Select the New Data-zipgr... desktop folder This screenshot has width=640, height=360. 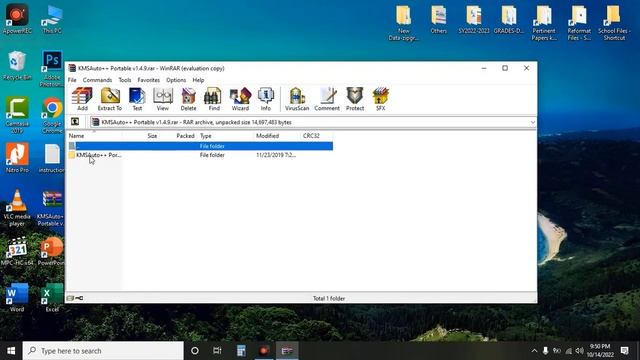coord(404,22)
